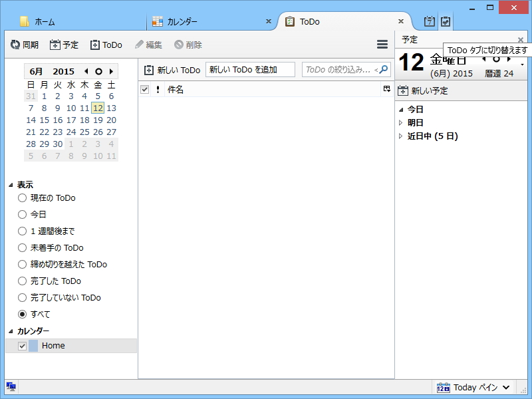Select the 未着手の ToDo radio button
The height and width of the screenshot is (399, 532).
22,247
